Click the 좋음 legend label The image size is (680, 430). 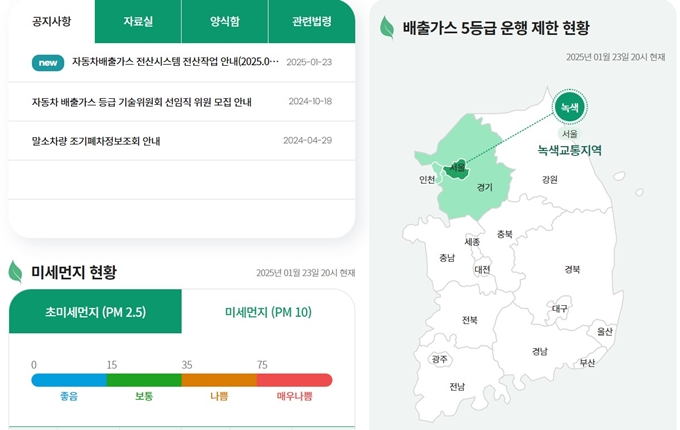point(69,396)
